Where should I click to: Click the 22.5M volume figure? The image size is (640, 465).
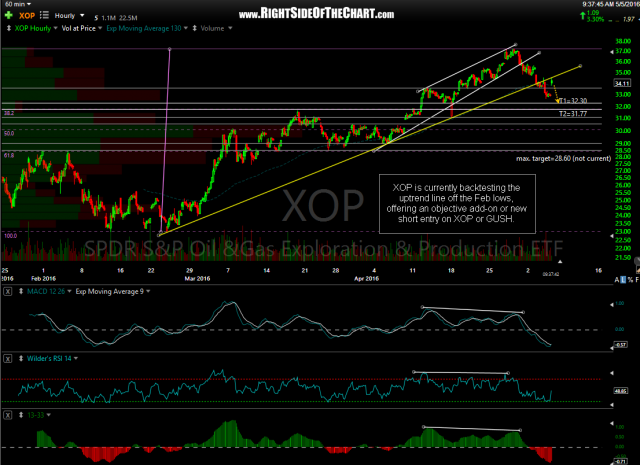click(x=128, y=18)
